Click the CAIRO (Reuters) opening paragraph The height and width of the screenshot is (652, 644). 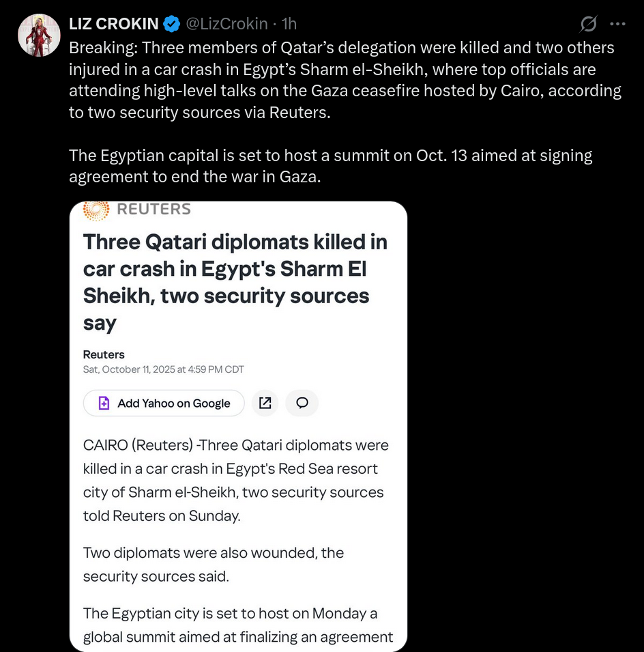pos(235,480)
